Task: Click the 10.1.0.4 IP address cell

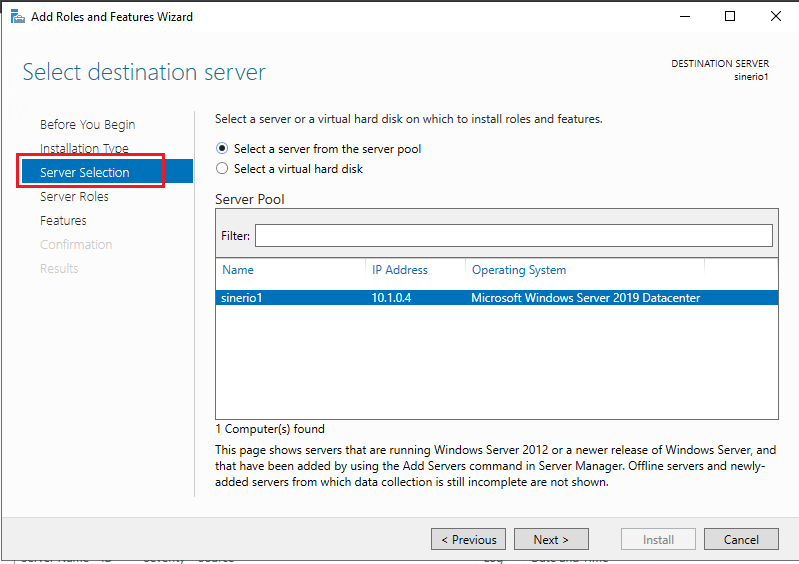Action: pos(392,298)
